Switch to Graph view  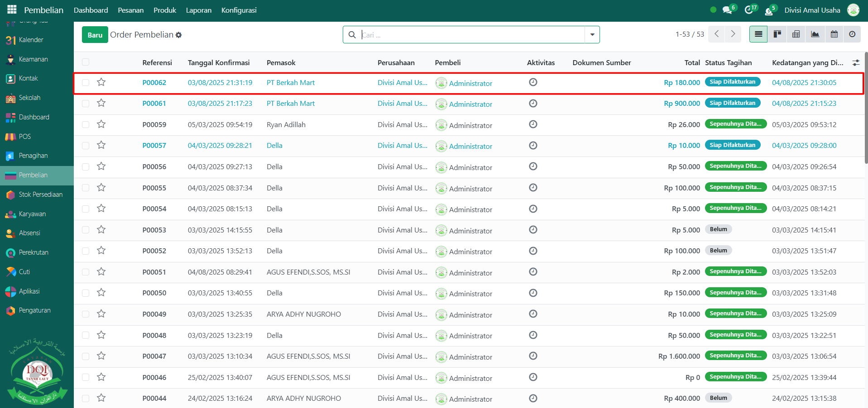(x=815, y=34)
